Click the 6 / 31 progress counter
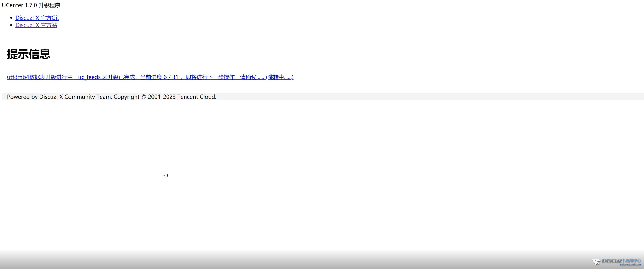 click(171, 77)
